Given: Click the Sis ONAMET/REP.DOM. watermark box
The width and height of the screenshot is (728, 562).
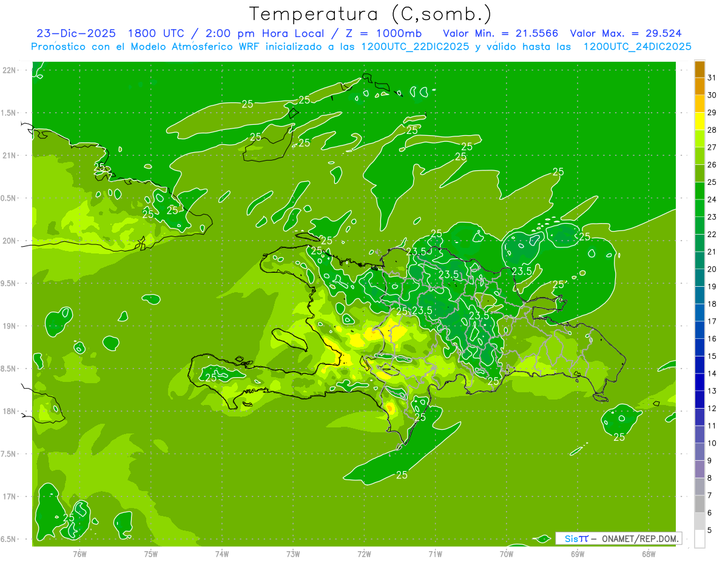Looking at the screenshot, I should 618,538.
